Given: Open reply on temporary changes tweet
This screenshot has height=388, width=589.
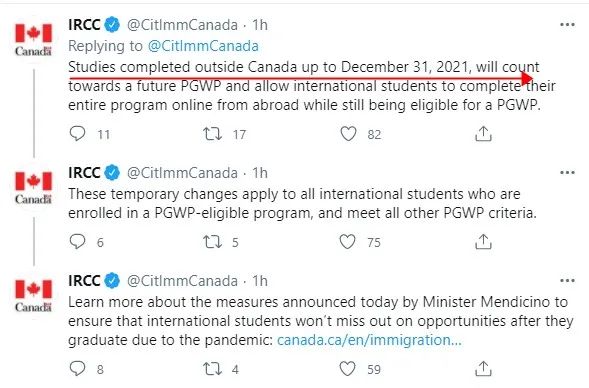Looking at the screenshot, I should click(78, 242).
